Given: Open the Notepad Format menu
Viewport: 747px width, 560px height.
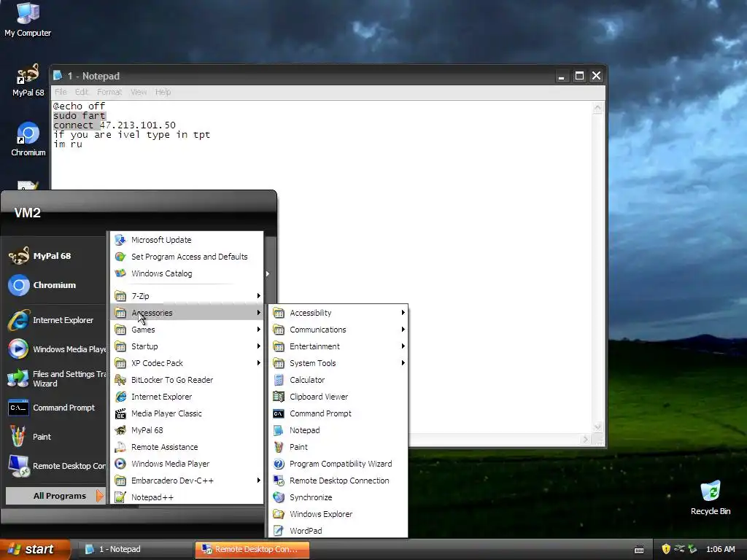Looking at the screenshot, I should coord(109,92).
